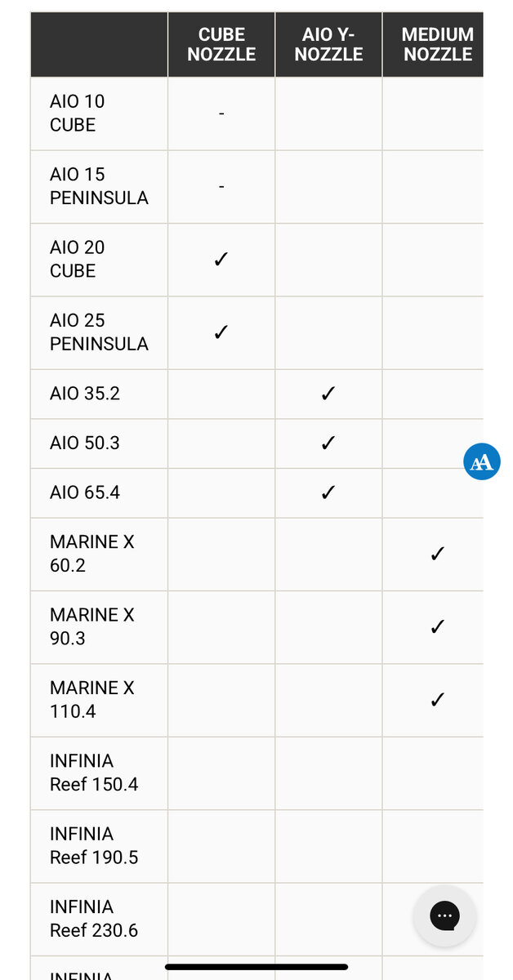Click the checkmark in the AIO 50.3 row
The image size is (513, 980).
click(328, 443)
